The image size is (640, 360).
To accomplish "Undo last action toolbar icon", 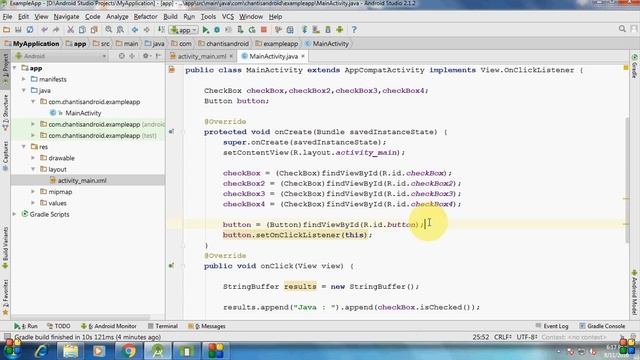I will [x=44, y=29].
